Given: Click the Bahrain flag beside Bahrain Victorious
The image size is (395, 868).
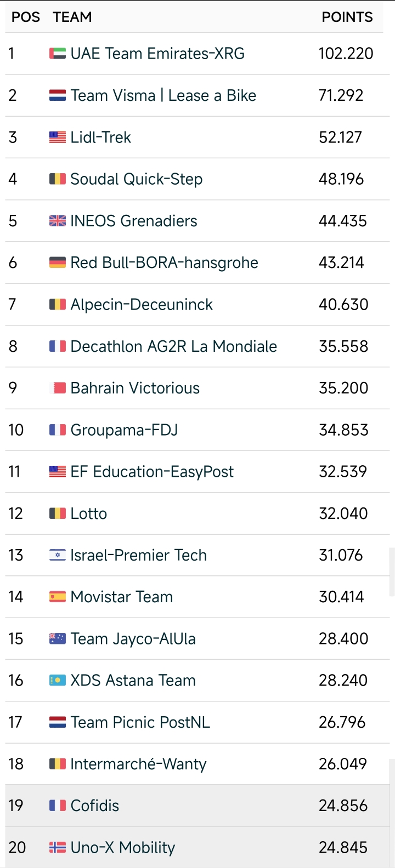Looking at the screenshot, I should [x=58, y=388].
